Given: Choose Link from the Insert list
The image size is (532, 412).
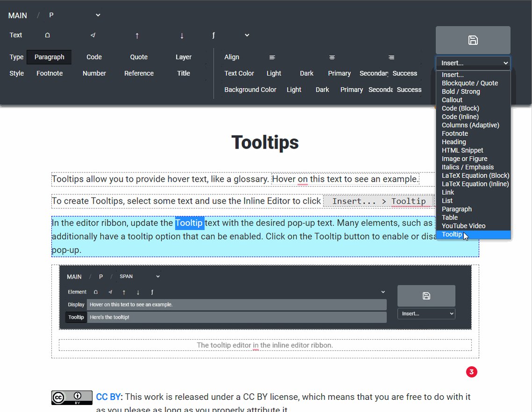Looking at the screenshot, I should (473, 192).
